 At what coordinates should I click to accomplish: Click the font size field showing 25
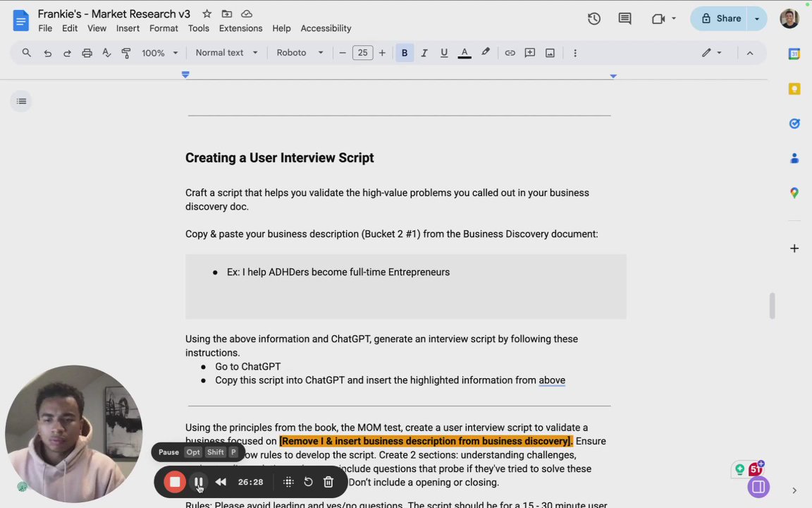[362, 53]
